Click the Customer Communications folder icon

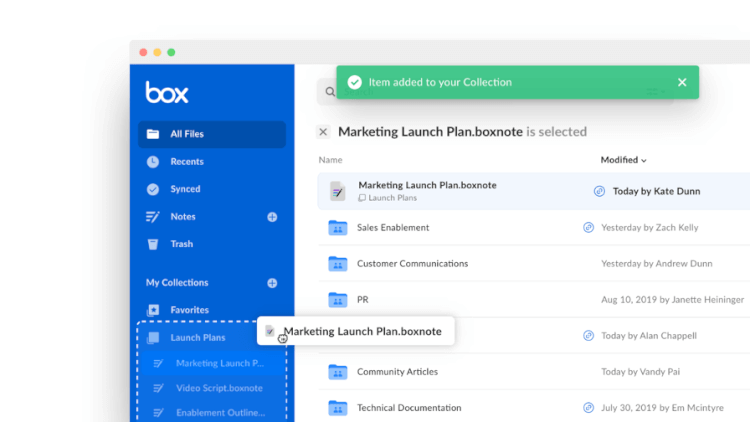tap(338, 264)
